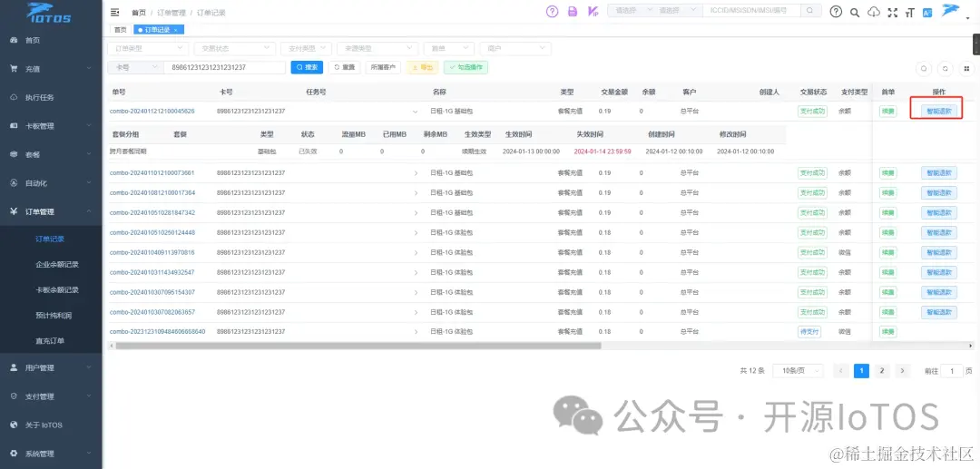
Task: Open 预计纯利润 in the sidebar submenu
Action: coord(54,316)
